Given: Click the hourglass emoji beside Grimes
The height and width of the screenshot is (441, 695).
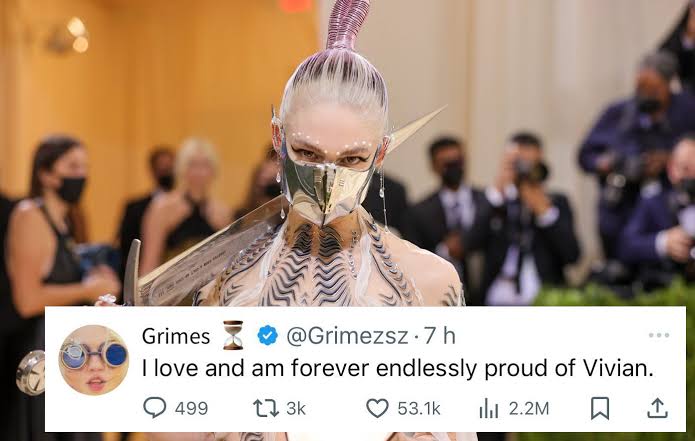Looking at the screenshot, I should (233, 335).
